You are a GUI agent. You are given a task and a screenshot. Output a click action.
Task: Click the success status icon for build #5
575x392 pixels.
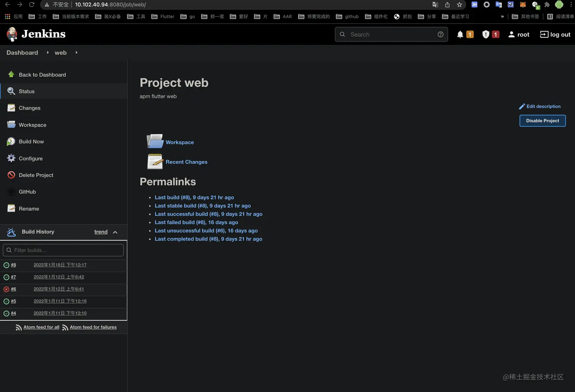point(6,302)
